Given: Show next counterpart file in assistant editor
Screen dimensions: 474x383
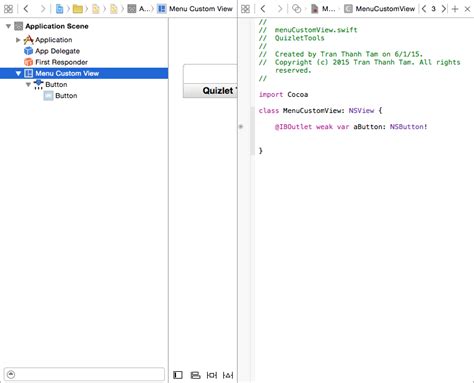Looking at the screenshot, I should (443, 9).
